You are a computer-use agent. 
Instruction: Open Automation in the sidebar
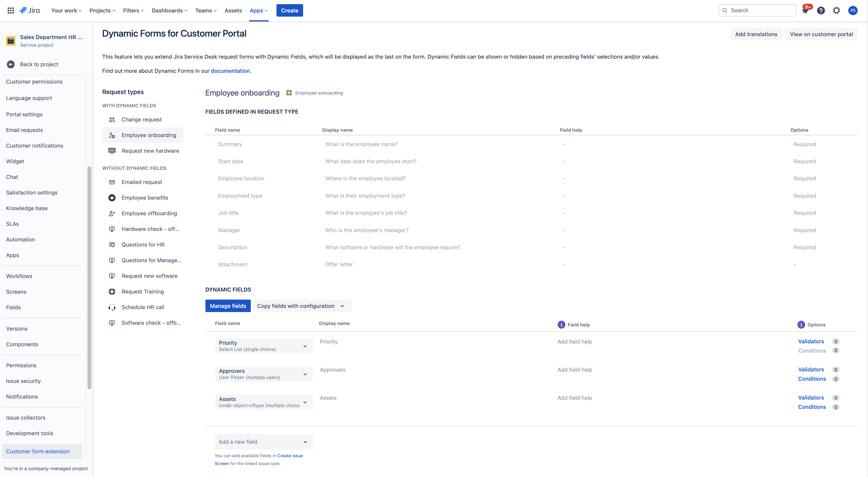(x=20, y=239)
